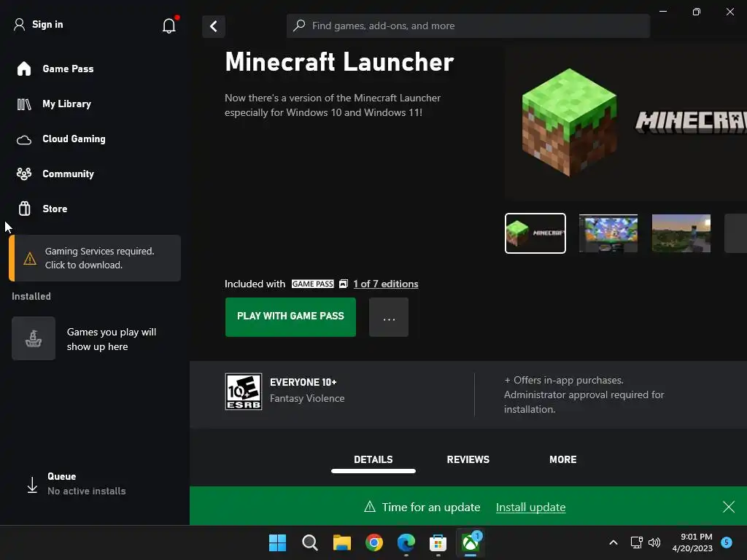Screen dimensions: 747x560
Task: Click the search magnifier icon
Action: click(x=299, y=26)
